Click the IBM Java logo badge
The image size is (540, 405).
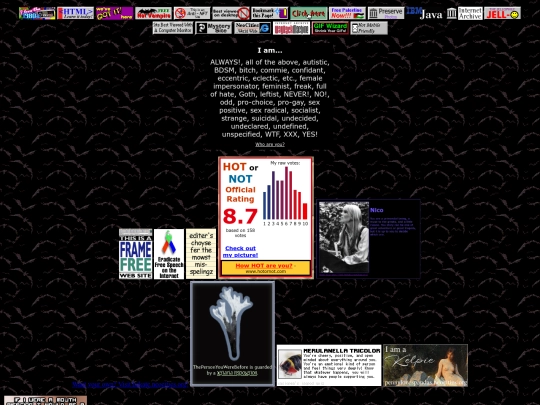tap(424, 13)
